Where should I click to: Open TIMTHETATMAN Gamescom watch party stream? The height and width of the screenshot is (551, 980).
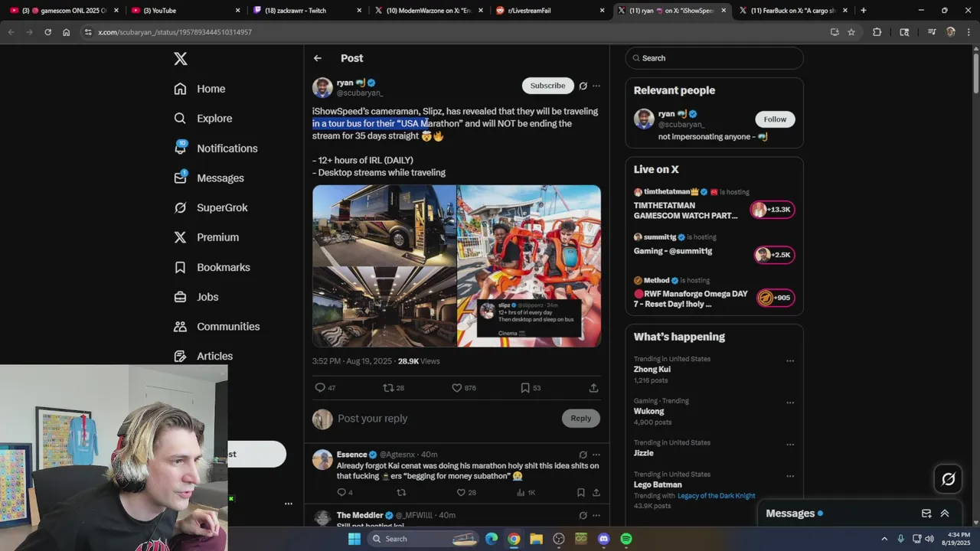pyautogui.click(x=714, y=204)
